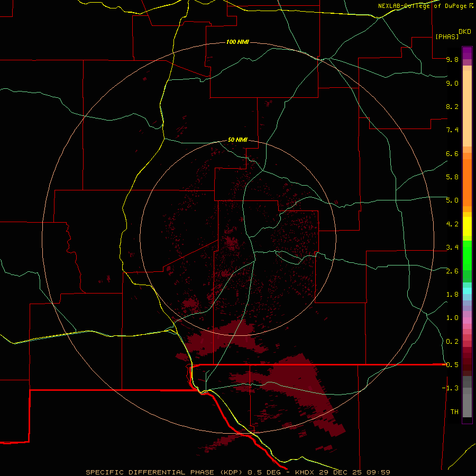The height and width of the screenshot is (476, 476).
Task: Click the -1.3 scale value
Action: [450, 389]
